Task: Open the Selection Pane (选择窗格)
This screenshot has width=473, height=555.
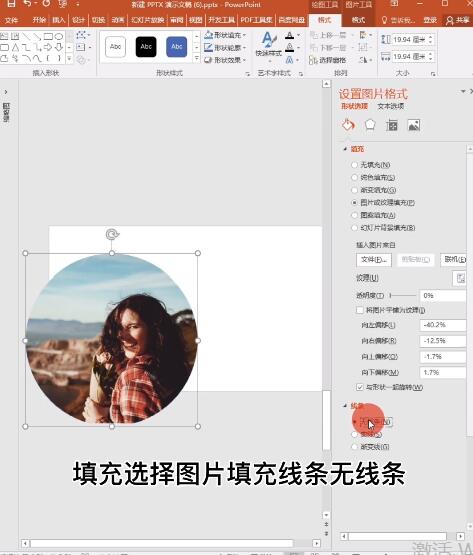Action: [327, 60]
